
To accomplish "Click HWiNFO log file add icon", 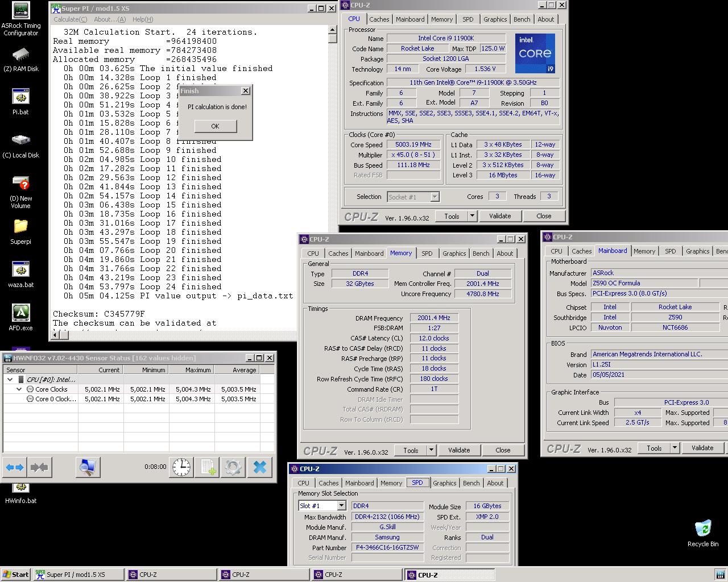I will (x=207, y=467).
